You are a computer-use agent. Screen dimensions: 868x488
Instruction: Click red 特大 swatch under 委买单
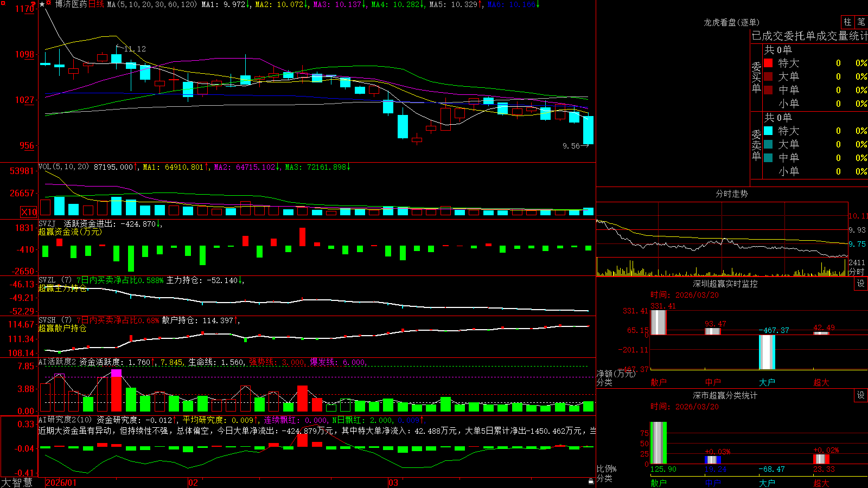(768, 63)
